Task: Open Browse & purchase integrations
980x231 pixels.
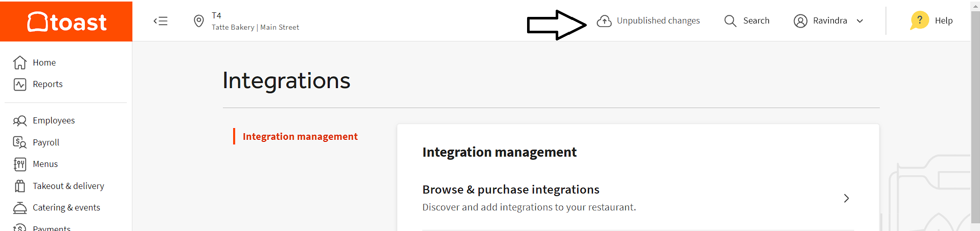Action: [638, 198]
